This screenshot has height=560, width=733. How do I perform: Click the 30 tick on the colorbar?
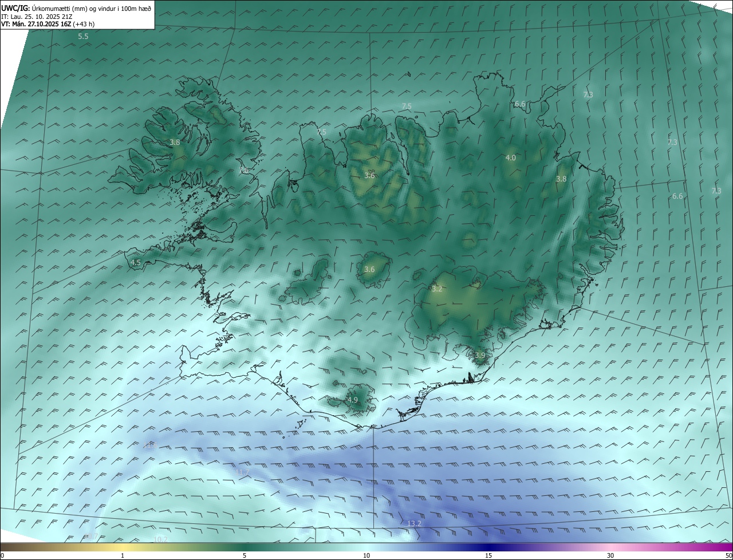point(610,556)
